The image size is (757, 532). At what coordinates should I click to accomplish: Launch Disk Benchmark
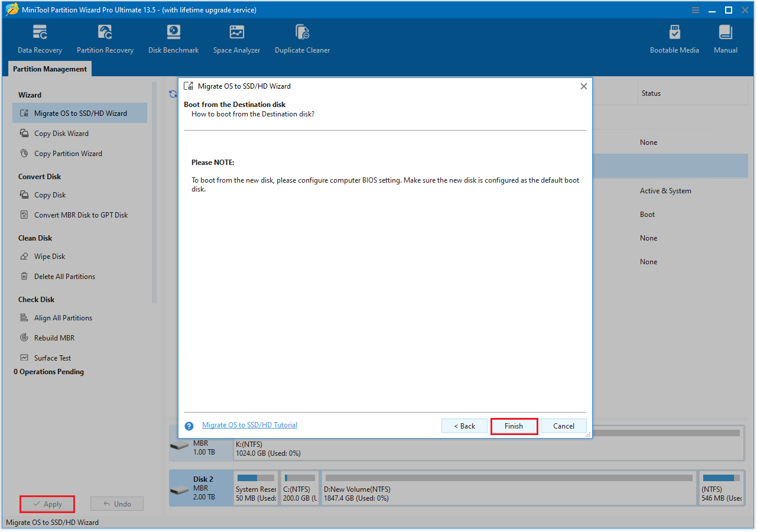(173, 38)
